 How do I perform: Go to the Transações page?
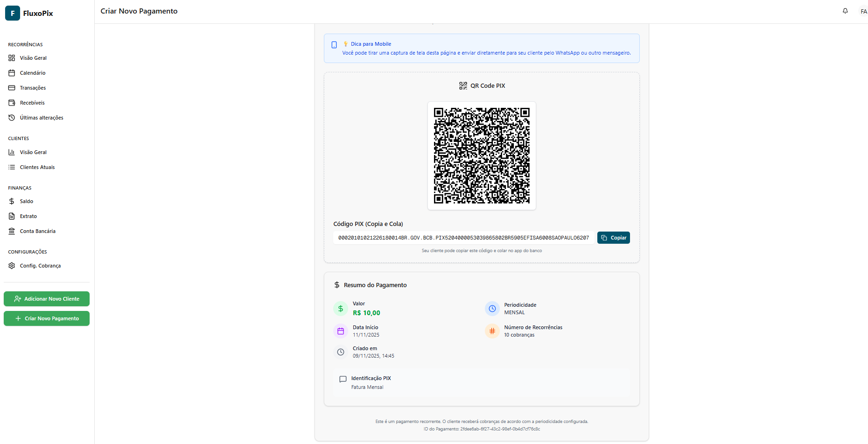pos(33,88)
